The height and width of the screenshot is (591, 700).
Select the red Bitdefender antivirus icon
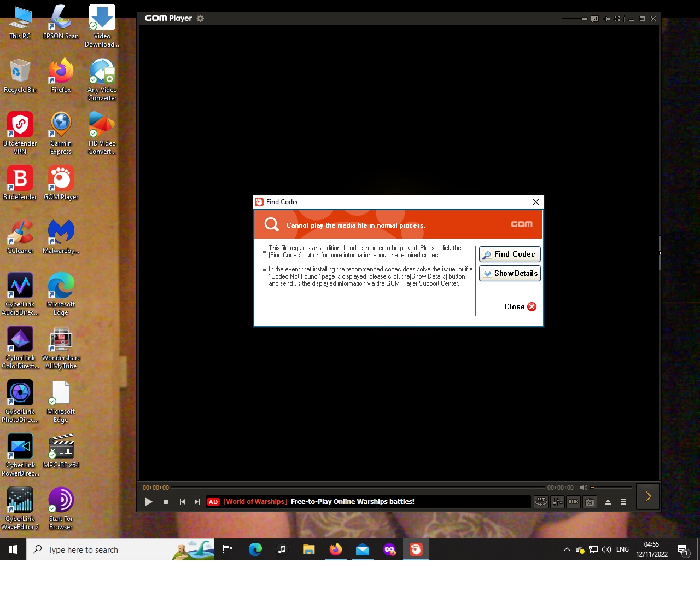pos(20,183)
